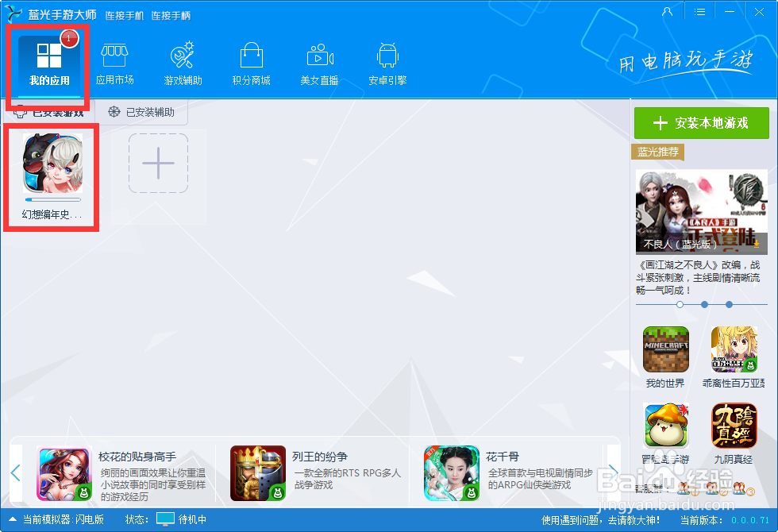
Task: Click the monitor status icon
Action: [x=165, y=519]
